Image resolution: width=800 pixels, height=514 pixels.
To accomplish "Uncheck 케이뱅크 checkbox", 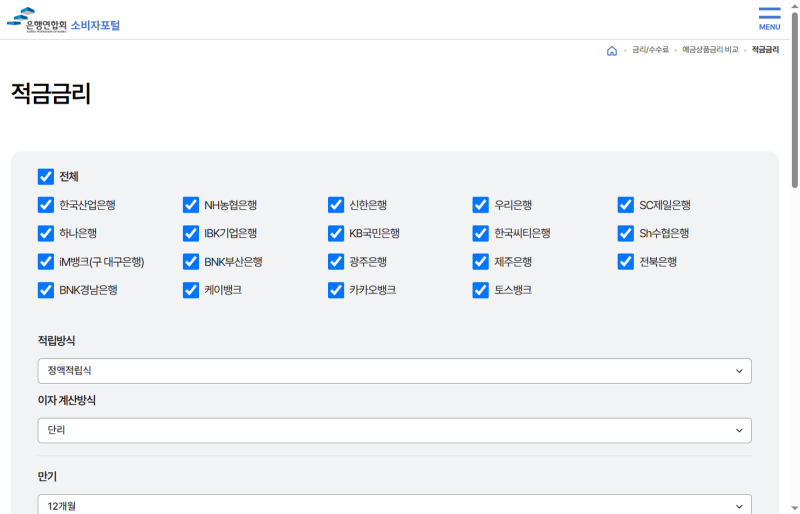I will point(191,290).
